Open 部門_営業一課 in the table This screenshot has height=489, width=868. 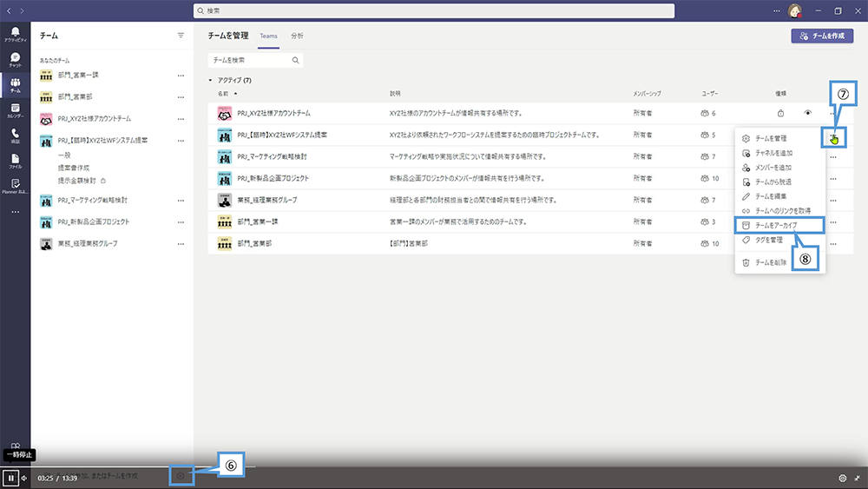tap(258, 222)
